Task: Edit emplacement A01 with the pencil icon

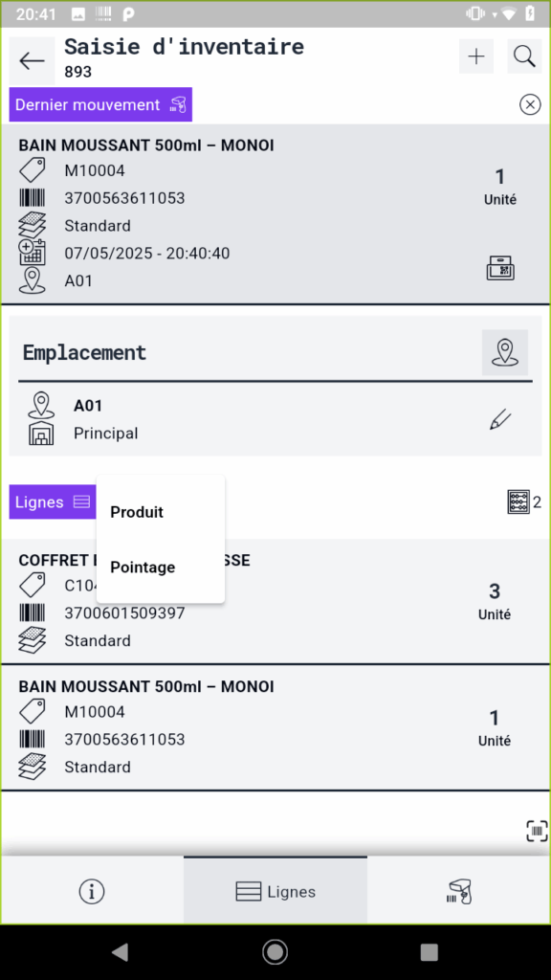Action: point(500,419)
